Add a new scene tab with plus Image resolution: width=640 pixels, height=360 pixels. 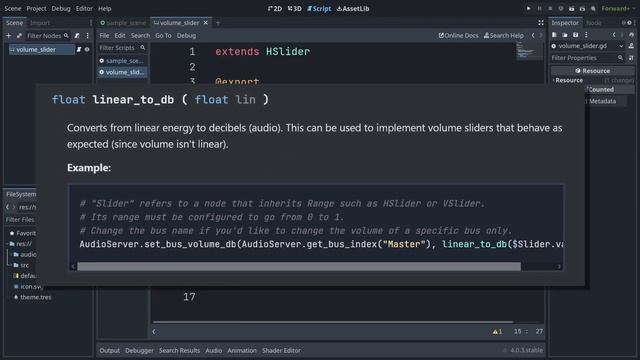[218, 23]
